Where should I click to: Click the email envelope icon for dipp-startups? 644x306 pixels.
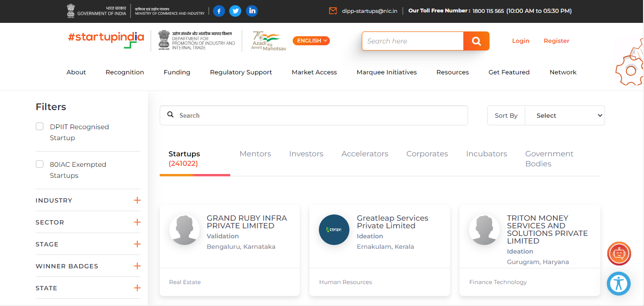pyautogui.click(x=332, y=10)
